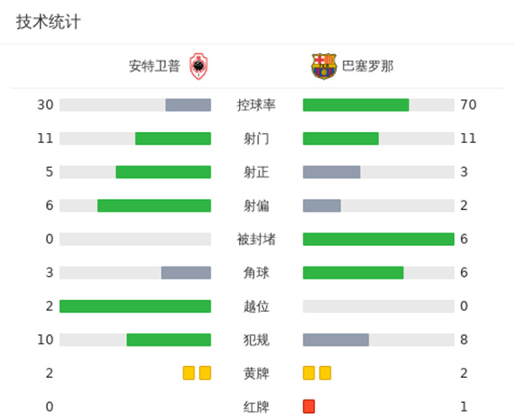Select the 技术统计 section heading
Image resolution: width=514 pixels, height=420 pixels.
48,22
